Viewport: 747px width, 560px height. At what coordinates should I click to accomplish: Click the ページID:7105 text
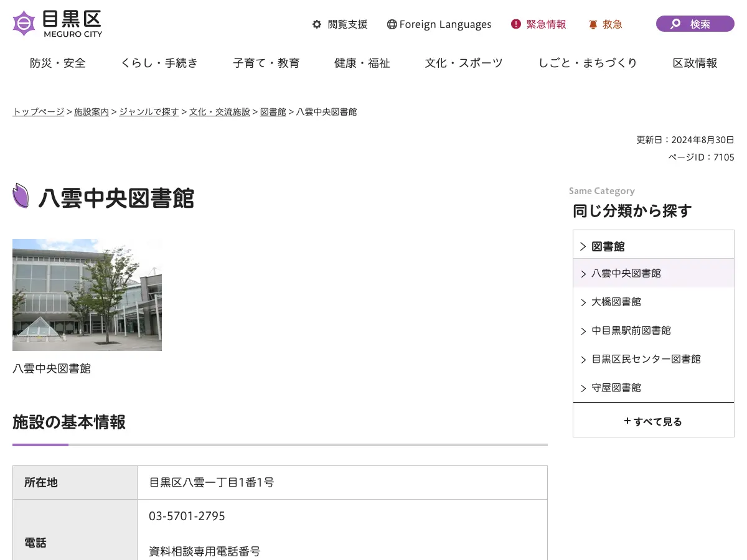click(x=702, y=157)
